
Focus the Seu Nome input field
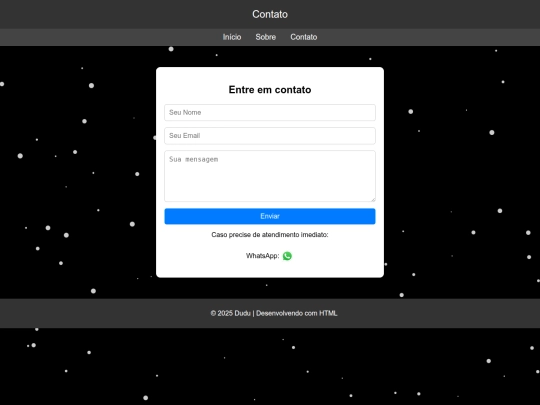point(270,113)
